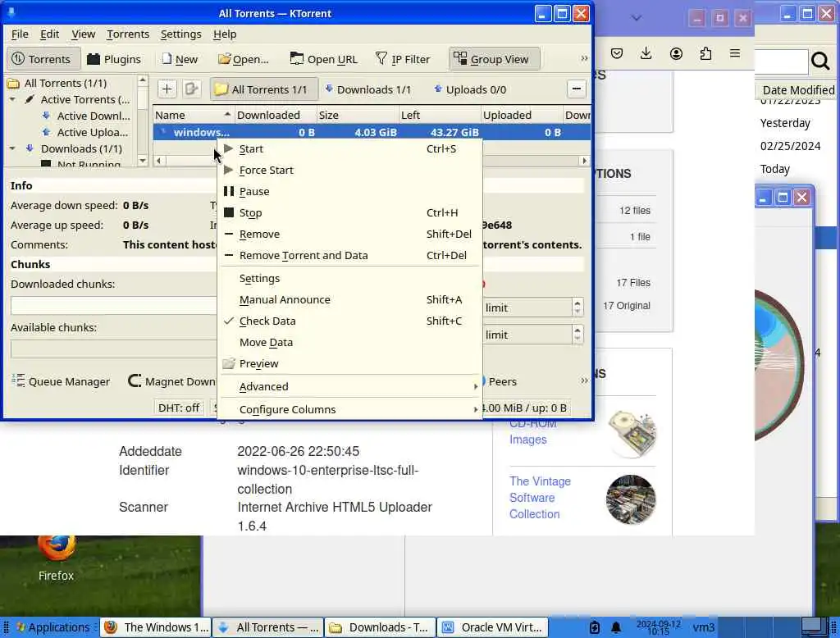Open Settings from the context menu
840x638 pixels.
point(349,279)
